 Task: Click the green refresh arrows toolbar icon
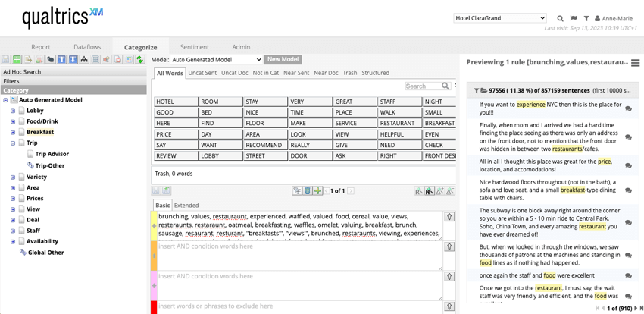click(x=139, y=60)
